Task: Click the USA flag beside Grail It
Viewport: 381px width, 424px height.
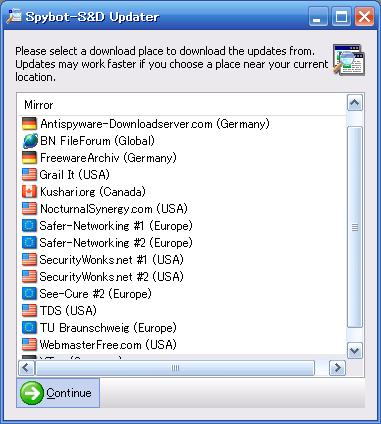Action: click(29, 175)
